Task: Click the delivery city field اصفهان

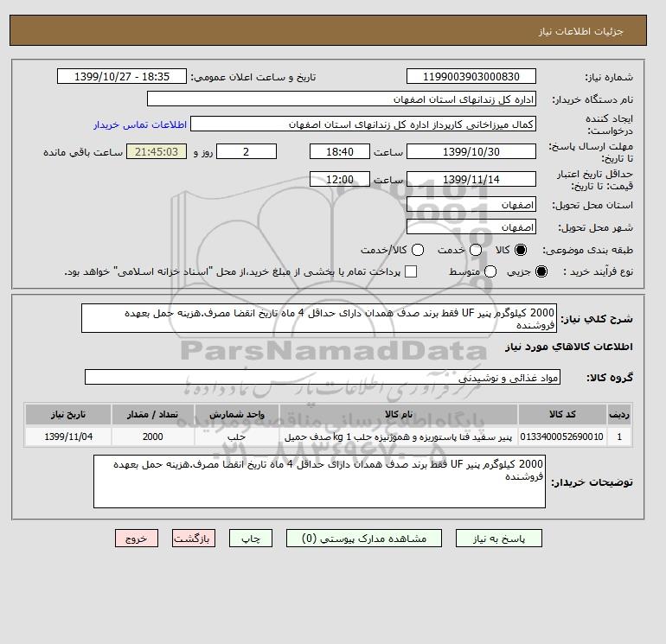Action: [x=471, y=227]
